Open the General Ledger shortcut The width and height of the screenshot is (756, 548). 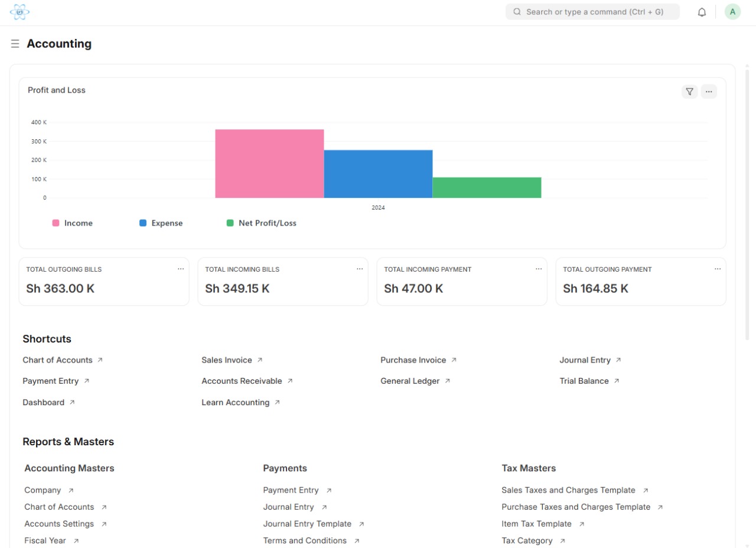410,381
